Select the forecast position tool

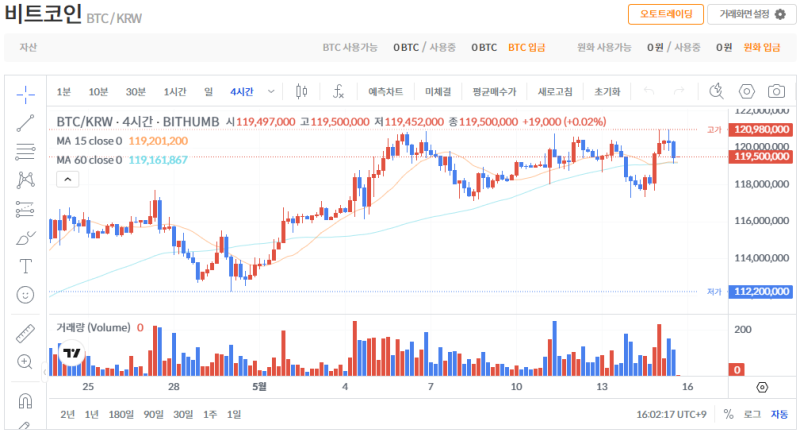click(25, 209)
